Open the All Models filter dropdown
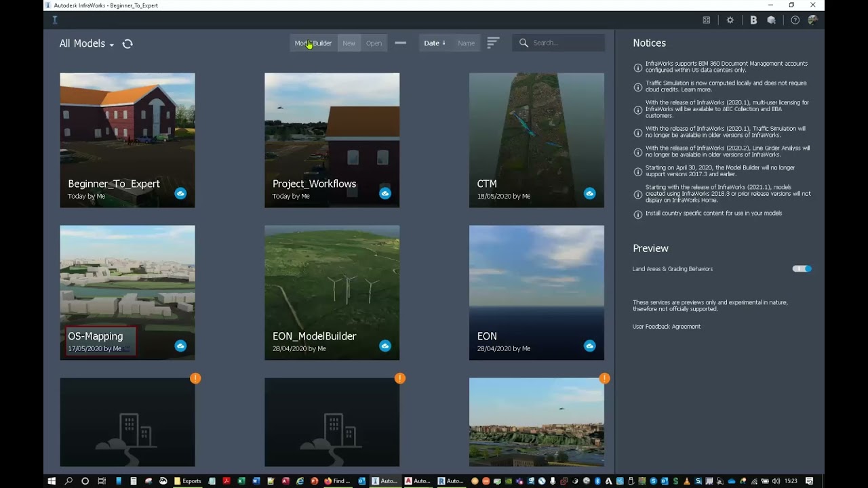The width and height of the screenshot is (868, 488). coord(87,43)
